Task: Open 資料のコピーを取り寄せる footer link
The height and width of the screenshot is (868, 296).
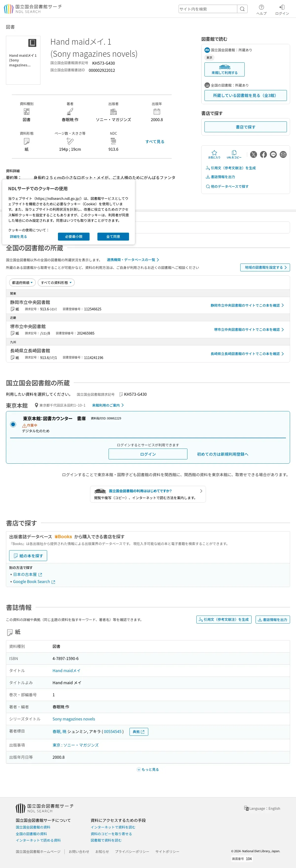Action: tap(111, 834)
